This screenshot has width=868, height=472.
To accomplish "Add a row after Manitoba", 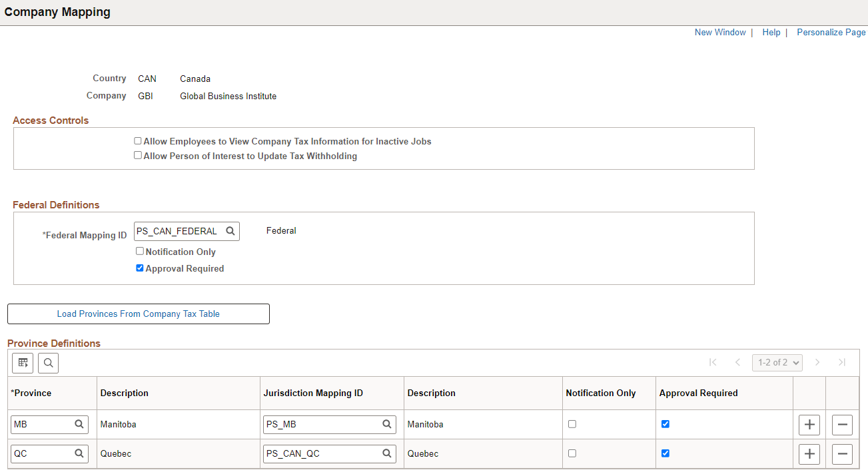I will coord(809,424).
